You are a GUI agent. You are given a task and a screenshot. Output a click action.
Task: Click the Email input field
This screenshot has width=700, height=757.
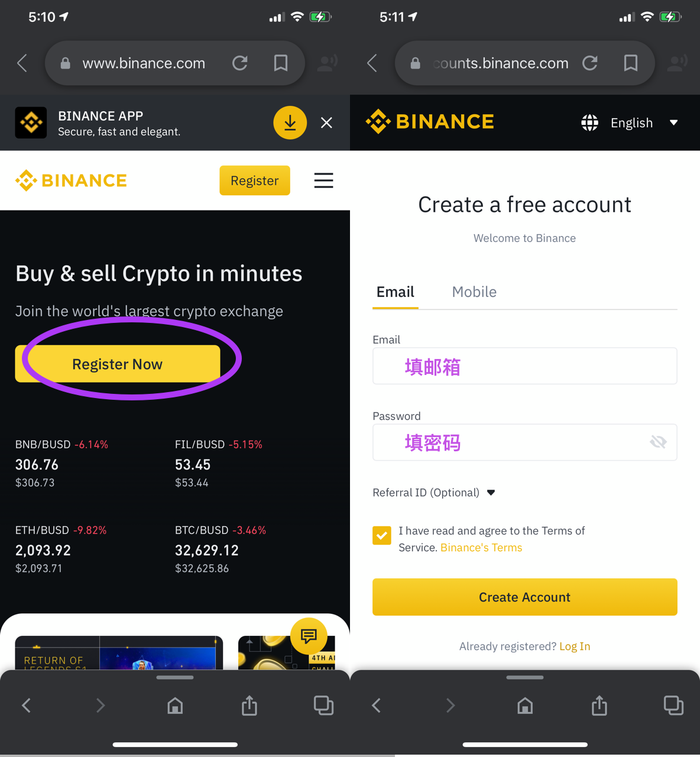pos(524,365)
